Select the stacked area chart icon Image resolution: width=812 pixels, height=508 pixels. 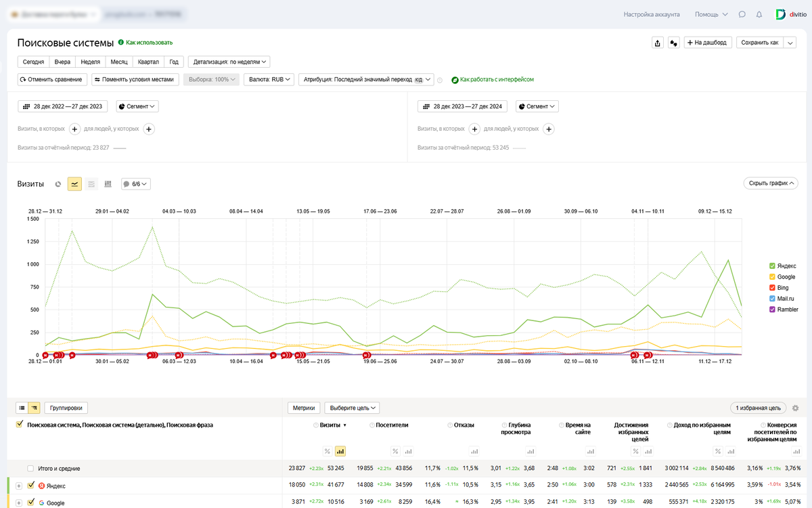coord(91,184)
